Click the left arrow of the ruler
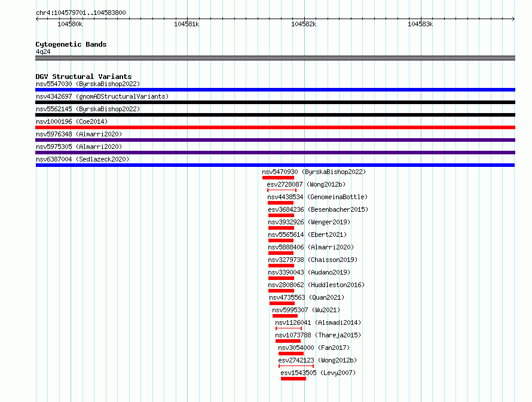 coord(37,19)
